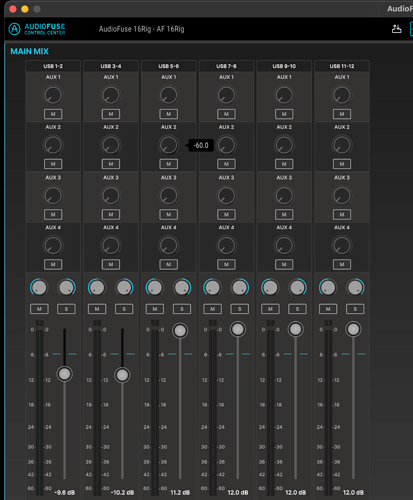The width and height of the screenshot is (413, 500).
Task: Select the USB 3-4 channel header
Action: [x=111, y=66]
